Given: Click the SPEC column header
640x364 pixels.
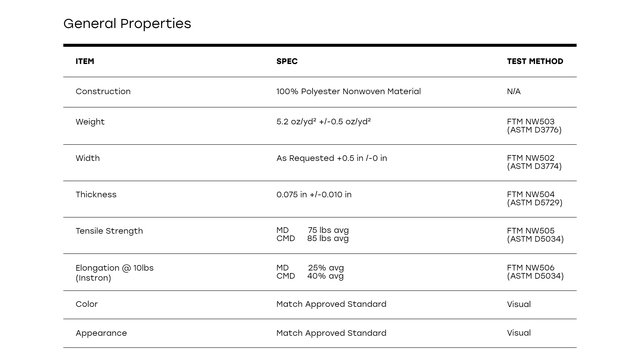Looking at the screenshot, I should pyautogui.click(x=287, y=61).
